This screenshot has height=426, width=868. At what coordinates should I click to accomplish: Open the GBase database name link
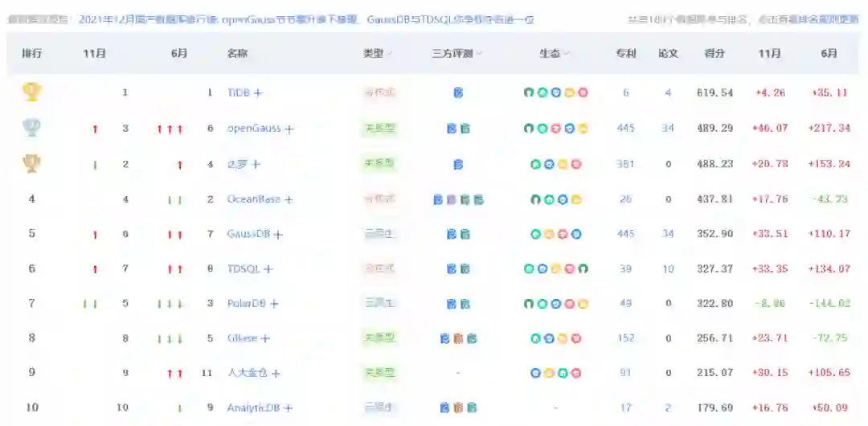(243, 338)
